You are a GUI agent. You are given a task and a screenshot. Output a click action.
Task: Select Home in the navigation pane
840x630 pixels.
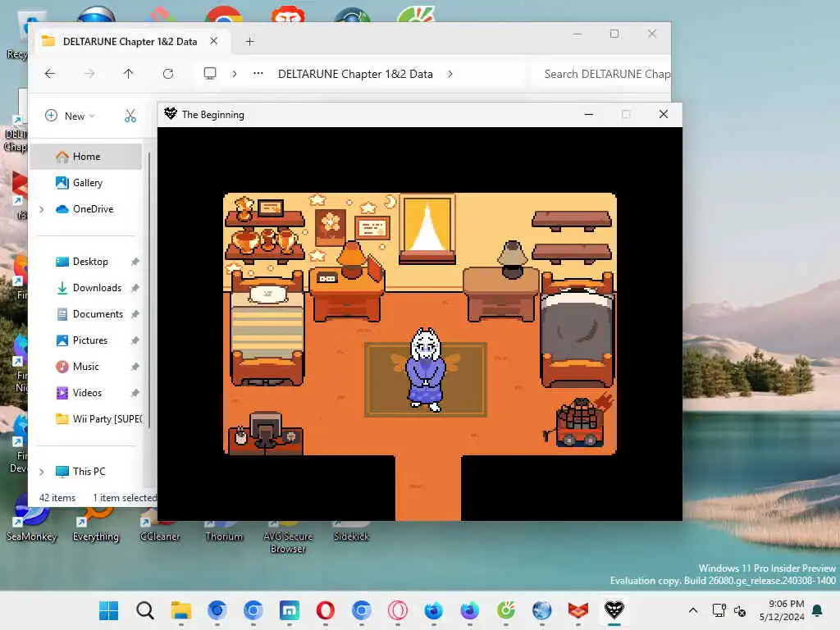tap(85, 157)
